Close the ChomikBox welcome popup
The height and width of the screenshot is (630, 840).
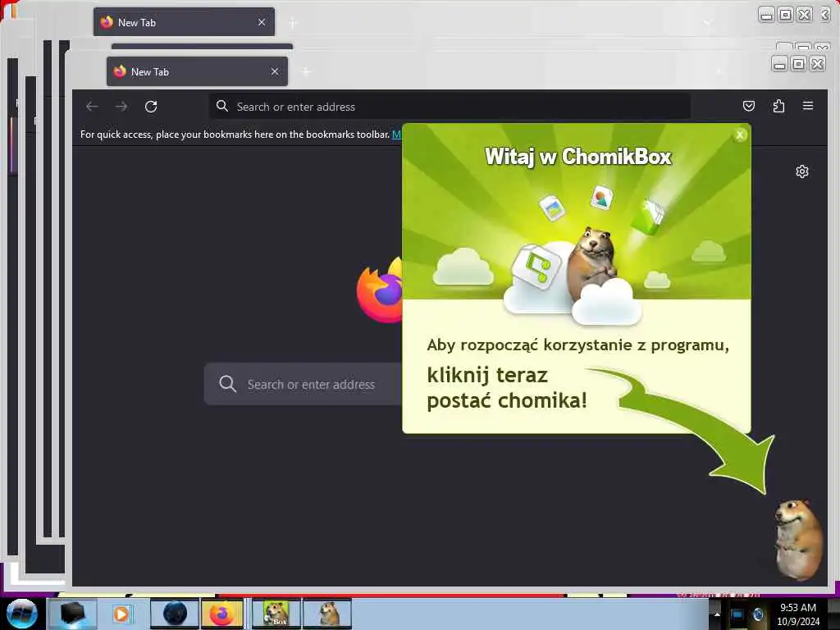(740, 135)
